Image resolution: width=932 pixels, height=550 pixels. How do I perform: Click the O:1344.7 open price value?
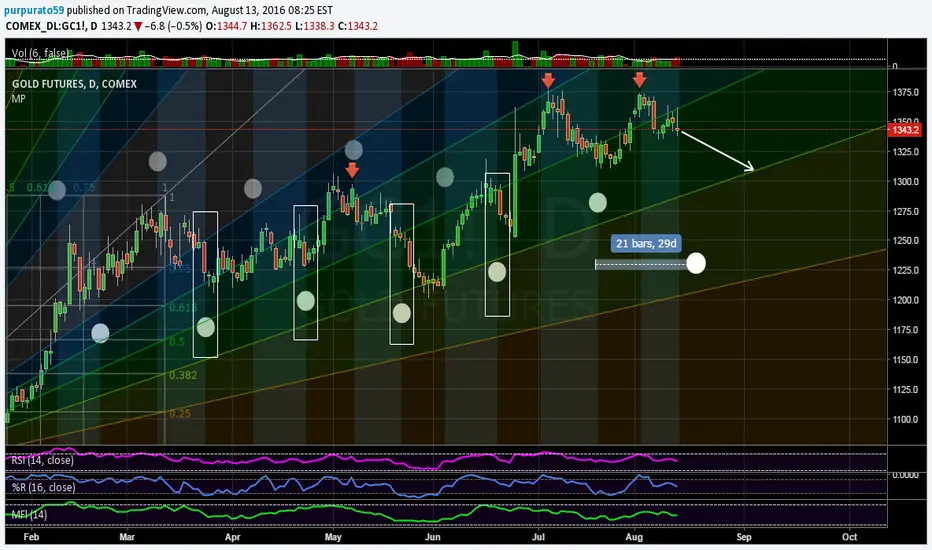pos(226,26)
